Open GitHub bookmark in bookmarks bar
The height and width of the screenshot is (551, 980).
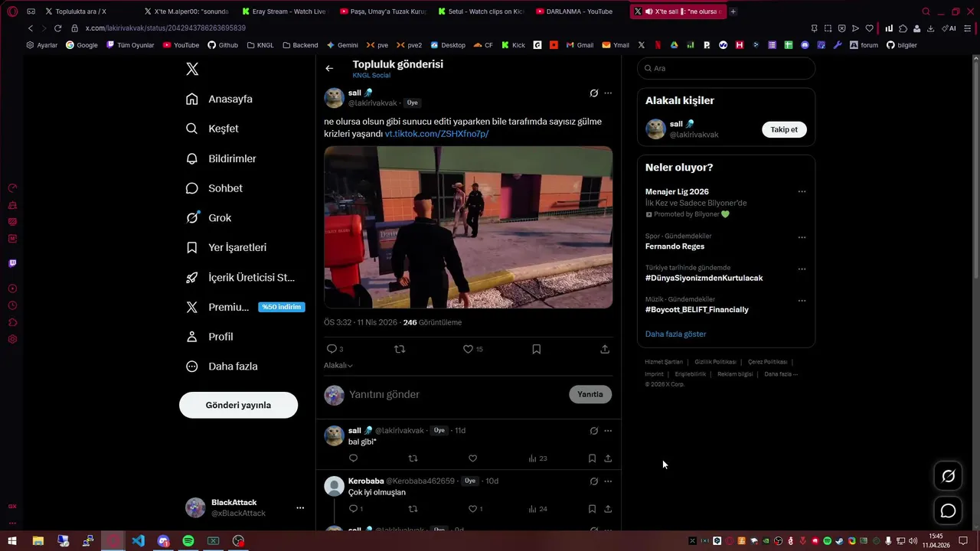223,45
